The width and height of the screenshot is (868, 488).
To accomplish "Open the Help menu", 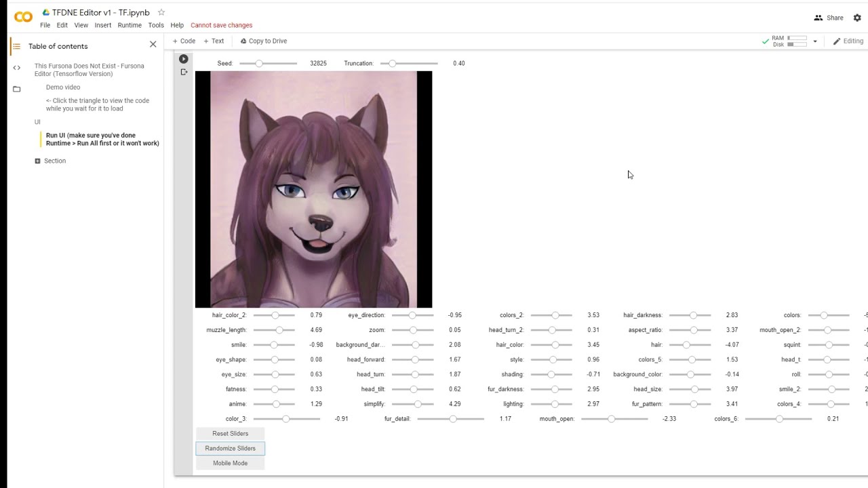I will [177, 25].
